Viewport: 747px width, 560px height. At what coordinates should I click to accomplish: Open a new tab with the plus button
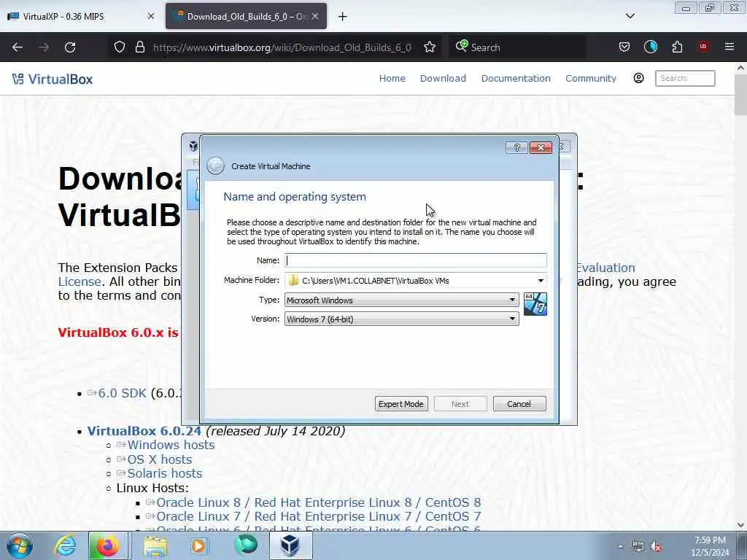tap(343, 17)
